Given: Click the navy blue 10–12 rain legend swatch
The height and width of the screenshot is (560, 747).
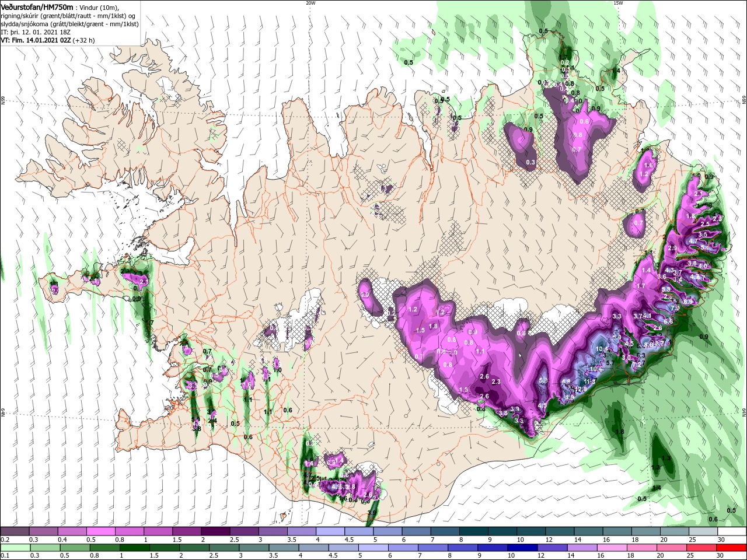Looking at the screenshot, I should (x=521, y=548).
